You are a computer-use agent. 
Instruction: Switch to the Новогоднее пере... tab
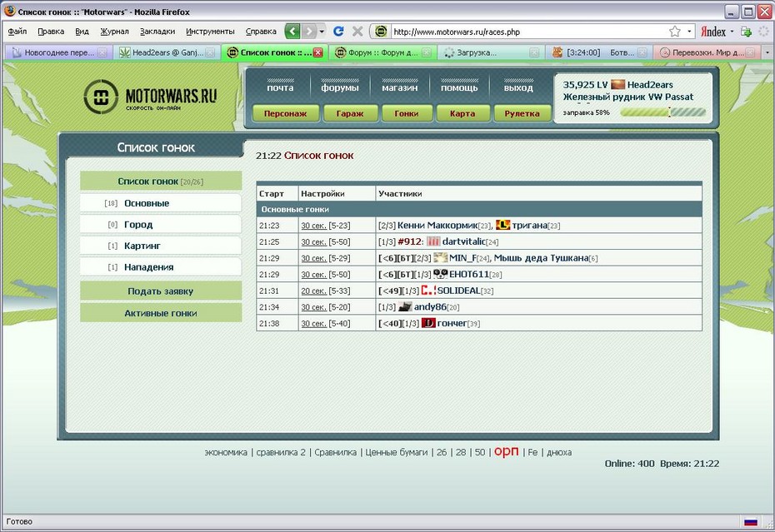tap(58, 52)
